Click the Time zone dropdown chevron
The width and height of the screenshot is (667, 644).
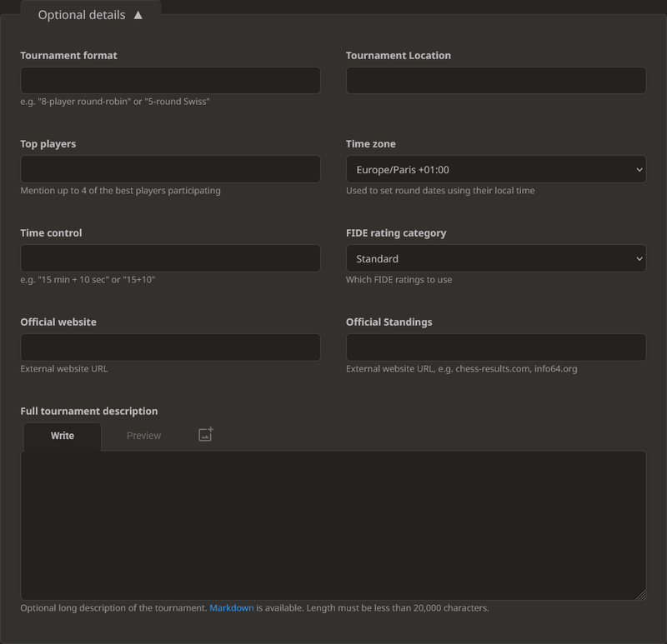coord(639,169)
